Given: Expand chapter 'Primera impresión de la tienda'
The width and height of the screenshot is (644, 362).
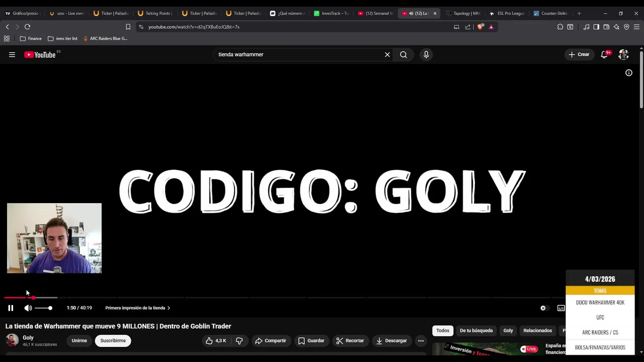Looking at the screenshot, I should pyautogui.click(x=138, y=308).
